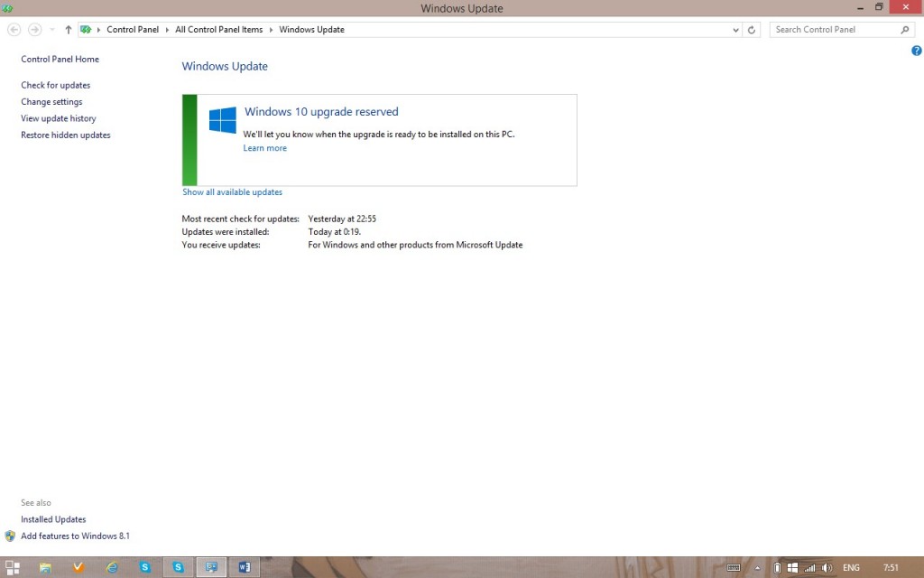Select All Control Panel Items breadcrumb
This screenshot has height=578, width=924.
pos(218,30)
